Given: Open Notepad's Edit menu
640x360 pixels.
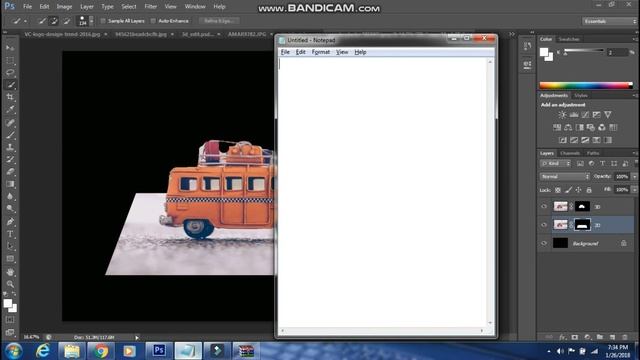Looking at the screenshot, I should point(300,52).
